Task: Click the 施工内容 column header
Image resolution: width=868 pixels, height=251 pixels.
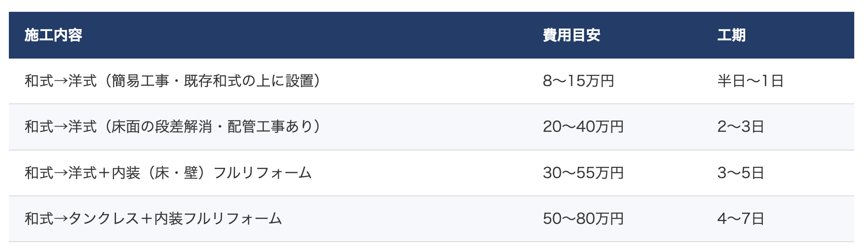Action: [x=53, y=35]
